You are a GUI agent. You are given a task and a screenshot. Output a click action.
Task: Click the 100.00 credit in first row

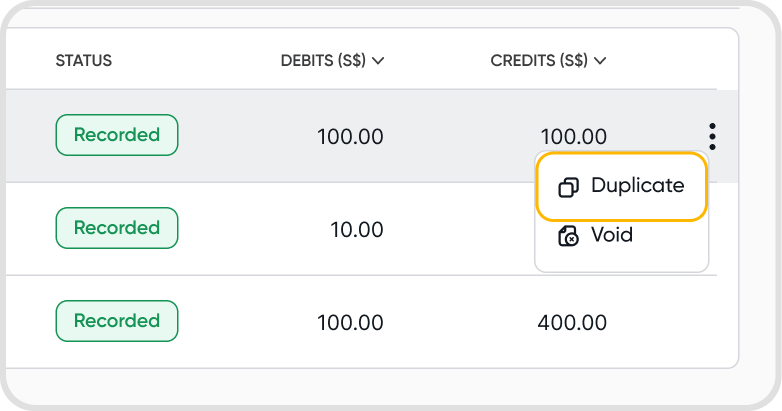point(573,137)
